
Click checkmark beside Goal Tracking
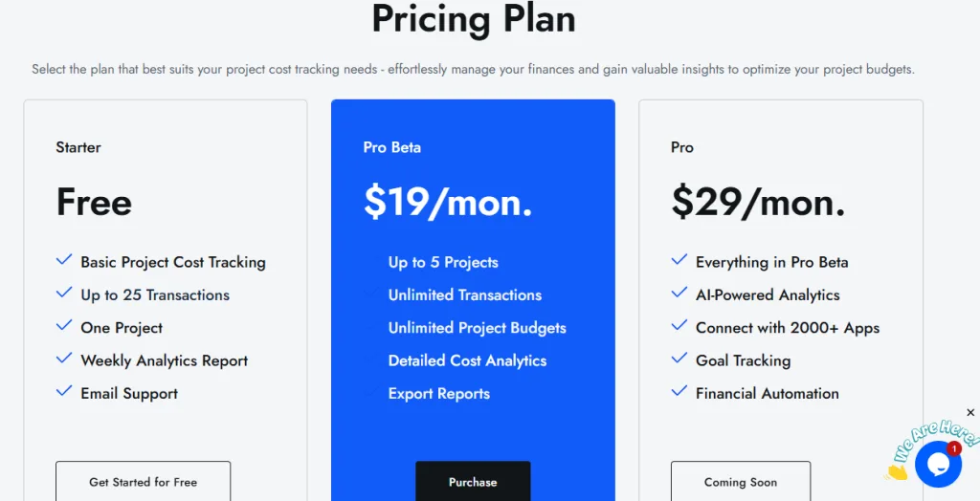click(679, 359)
